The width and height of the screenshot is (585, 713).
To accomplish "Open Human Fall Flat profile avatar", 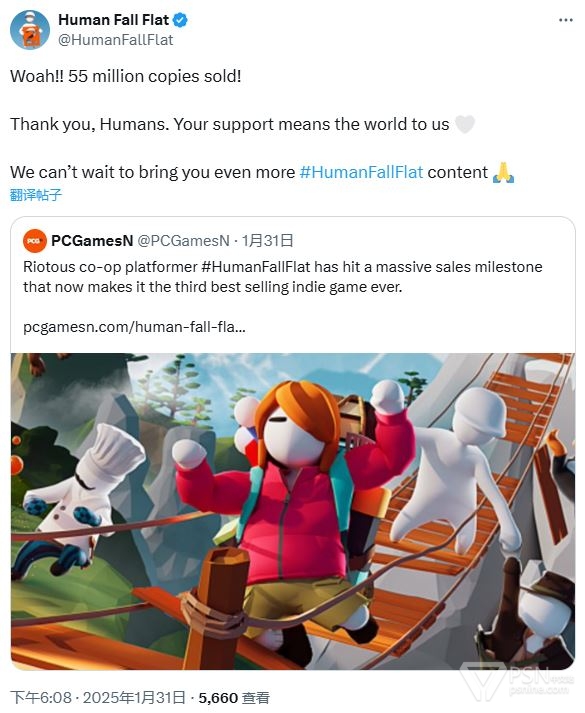I will pos(30,30).
